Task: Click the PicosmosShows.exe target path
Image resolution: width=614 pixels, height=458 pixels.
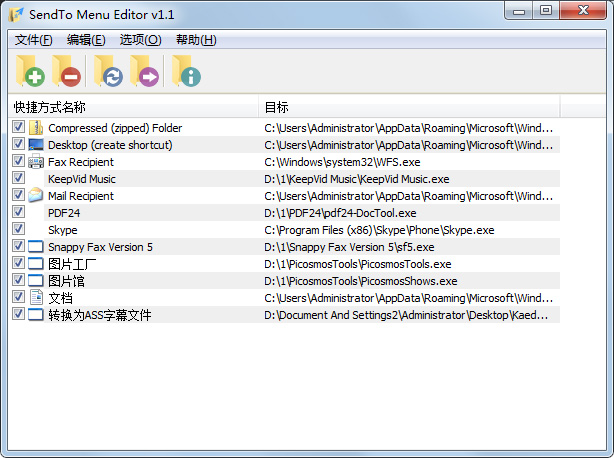Action: [x=361, y=281]
